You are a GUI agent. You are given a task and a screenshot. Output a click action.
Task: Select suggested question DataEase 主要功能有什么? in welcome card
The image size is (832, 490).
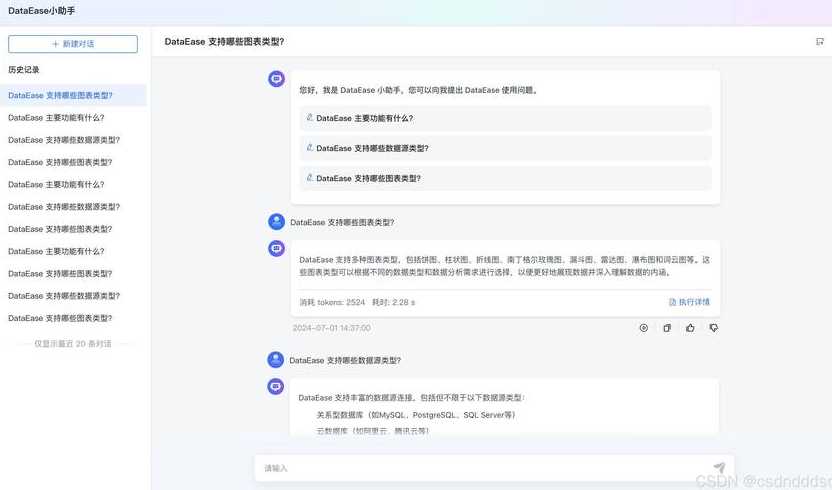point(506,118)
